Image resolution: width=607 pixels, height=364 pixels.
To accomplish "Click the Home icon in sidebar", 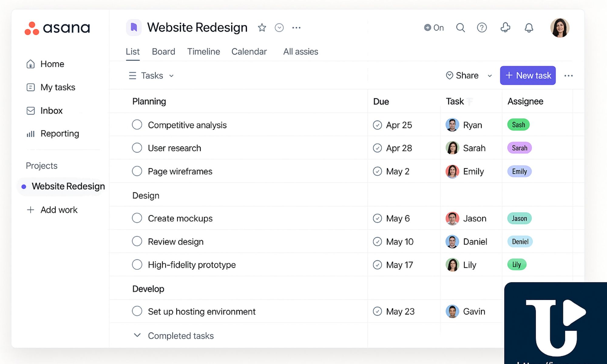I will [31, 64].
